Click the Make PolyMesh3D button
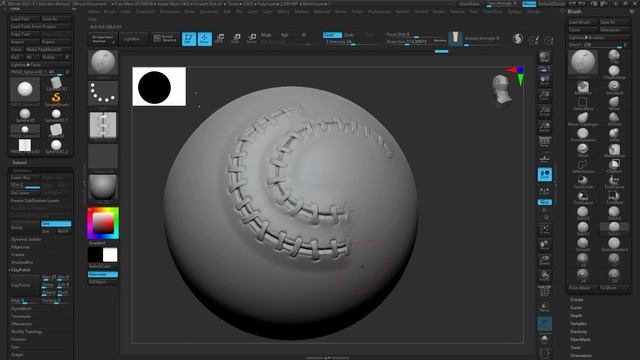The image size is (640, 360). 48,49
